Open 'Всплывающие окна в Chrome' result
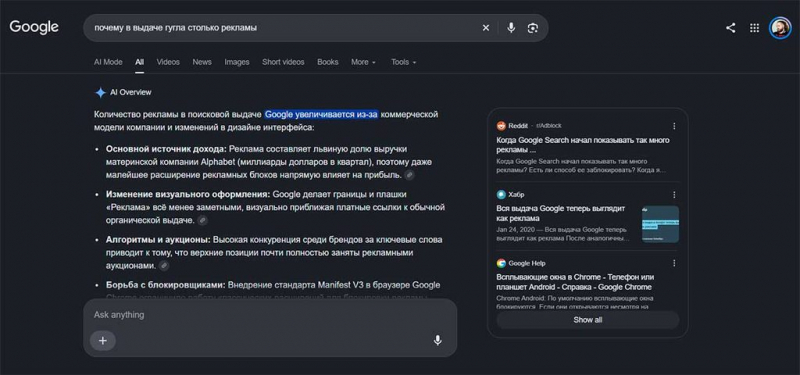This screenshot has width=800, height=375. click(574, 282)
